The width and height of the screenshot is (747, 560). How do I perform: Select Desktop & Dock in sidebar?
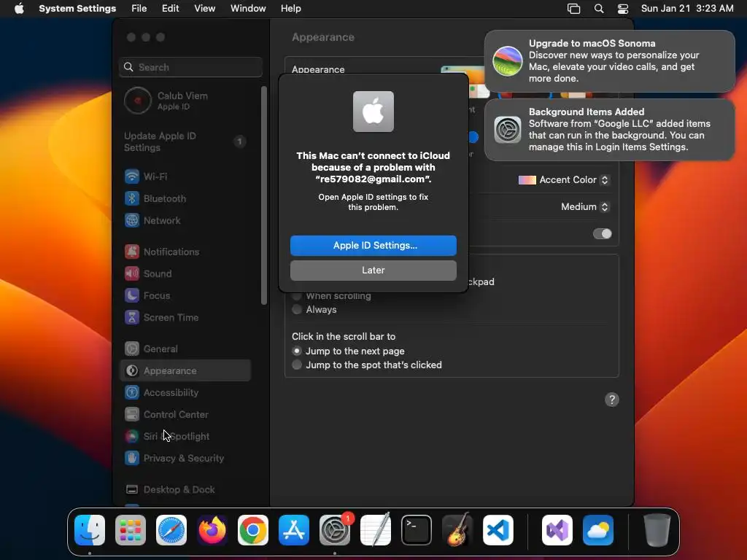pyautogui.click(x=185, y=490)
